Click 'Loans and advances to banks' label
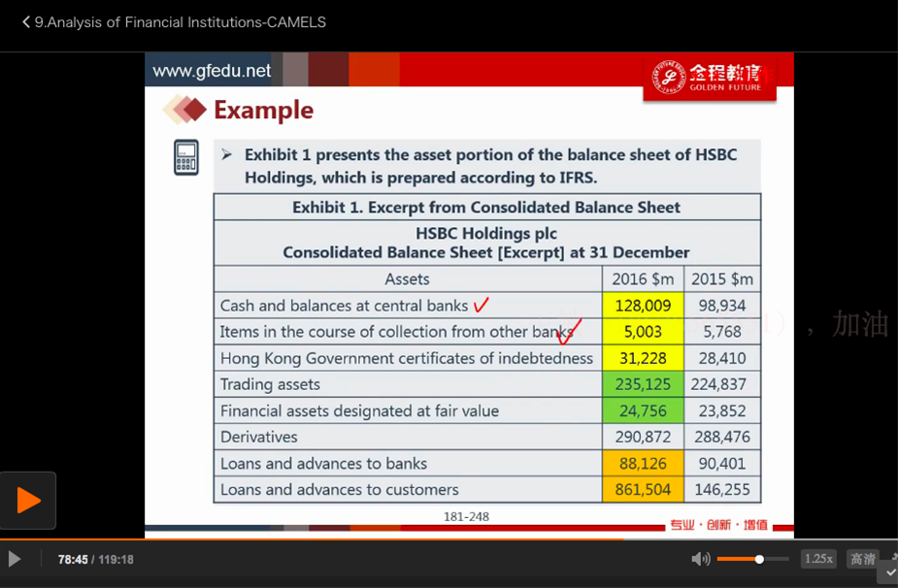This screenshot has height=588, width=898. pos(323,463)
